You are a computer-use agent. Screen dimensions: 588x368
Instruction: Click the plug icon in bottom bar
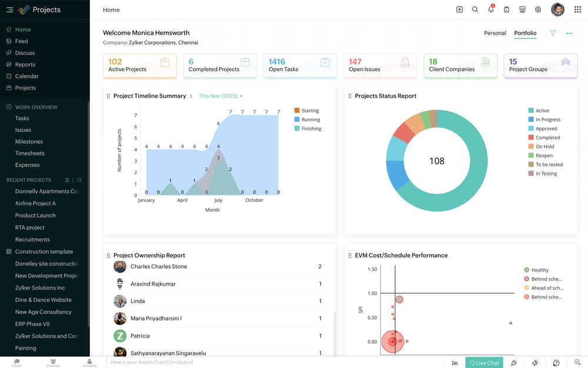pyautogui.click(x=514, y=363)
